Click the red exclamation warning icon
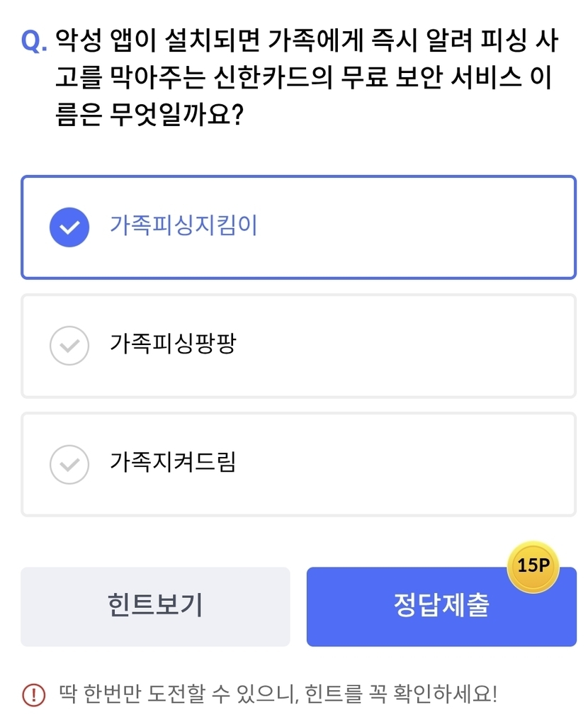The image size is (588, 722). pos(33,694)
